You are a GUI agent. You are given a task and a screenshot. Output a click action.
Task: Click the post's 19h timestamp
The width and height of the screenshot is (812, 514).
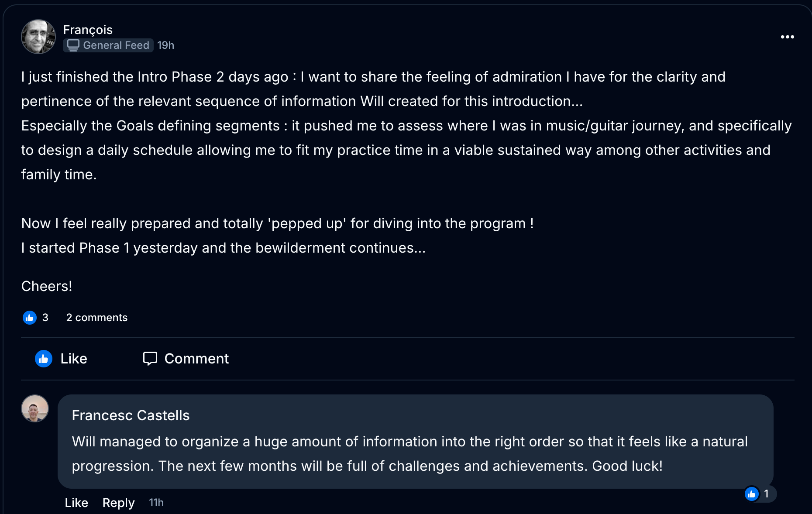[x=165, y=45]
